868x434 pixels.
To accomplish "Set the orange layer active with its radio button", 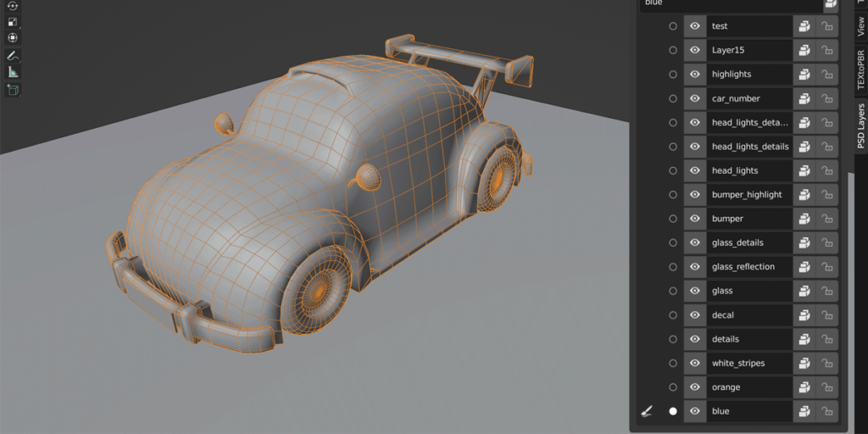I will coord(672,387).
